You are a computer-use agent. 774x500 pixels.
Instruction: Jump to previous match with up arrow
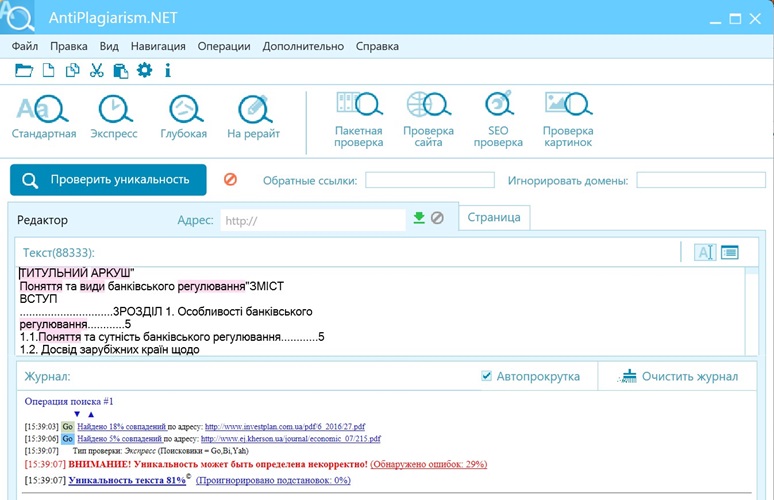pos(91,414)
